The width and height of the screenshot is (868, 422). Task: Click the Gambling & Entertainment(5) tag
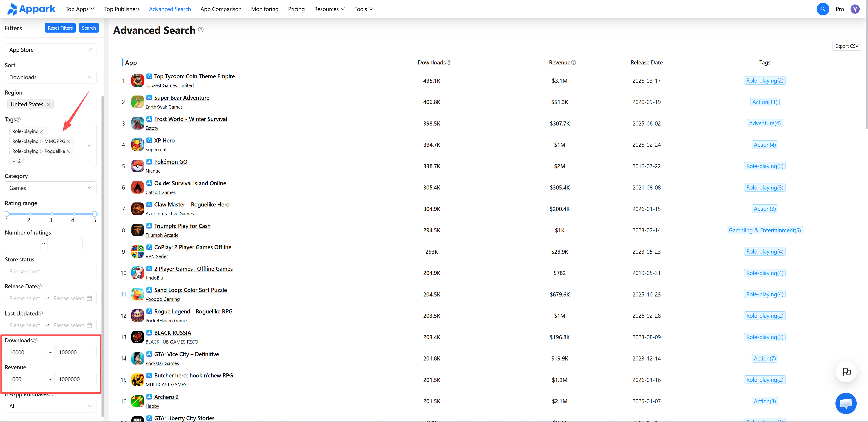(764, 230)
